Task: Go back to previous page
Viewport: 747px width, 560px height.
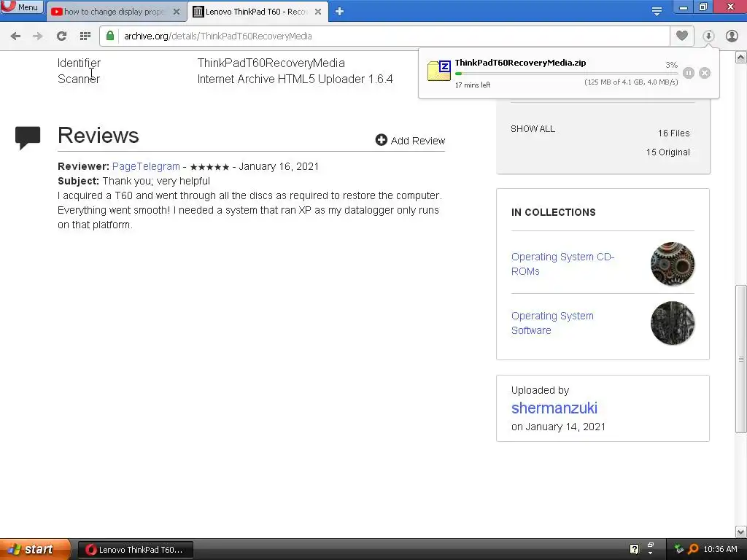Action: (x=15, y=36)
